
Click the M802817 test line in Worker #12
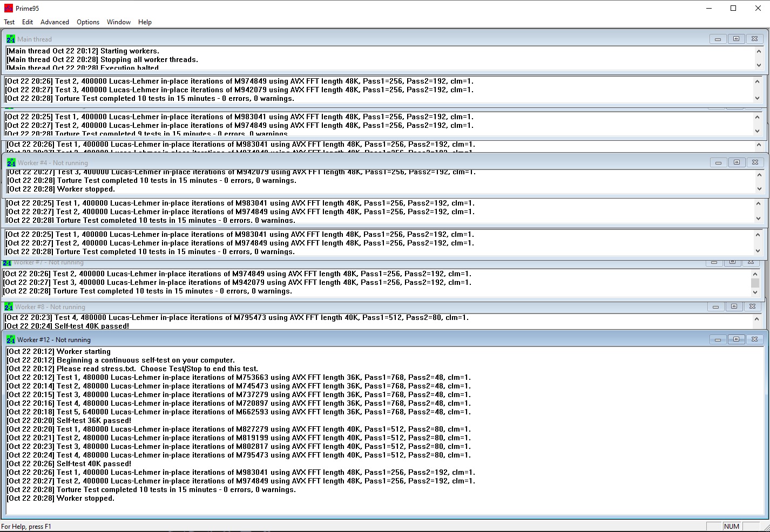(239, 446)
